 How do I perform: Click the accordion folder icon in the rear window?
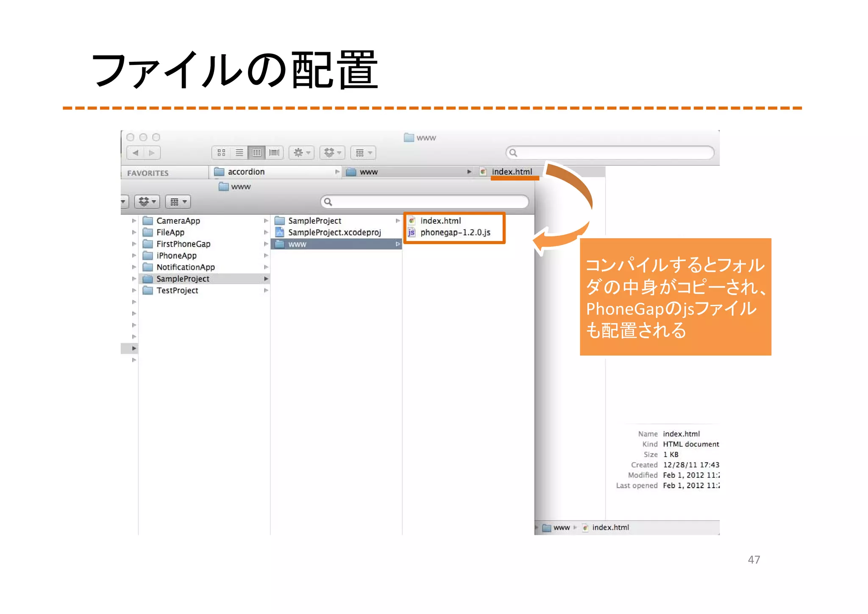tap(219, 172)
